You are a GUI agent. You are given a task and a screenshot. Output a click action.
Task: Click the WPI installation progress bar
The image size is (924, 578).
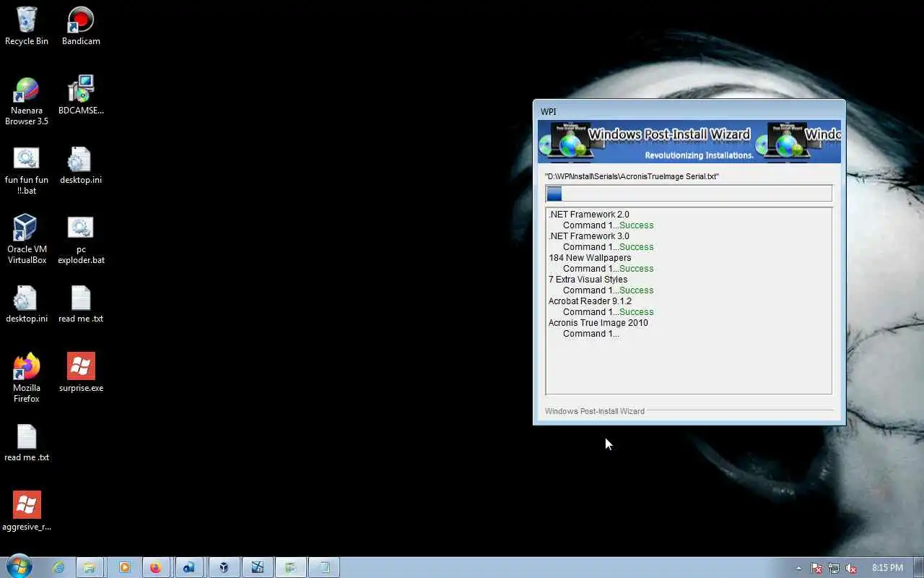click(689, 193)
